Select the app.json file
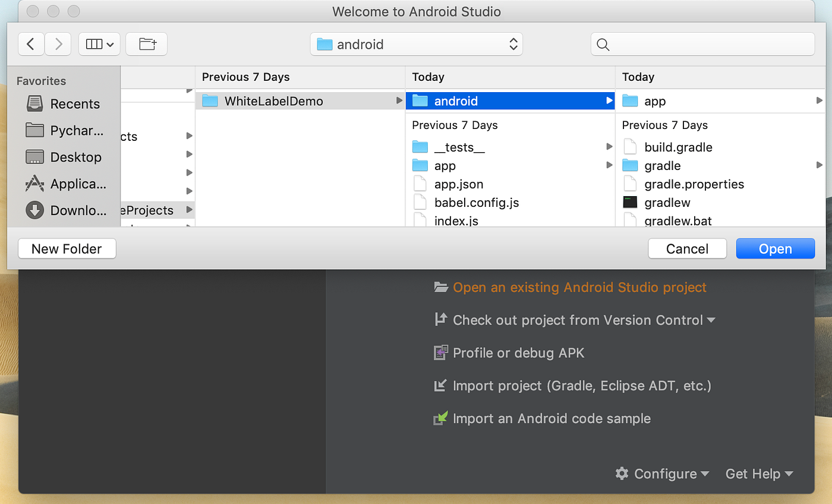The width and height of the screenshot is (832, 504). [510, 184]
